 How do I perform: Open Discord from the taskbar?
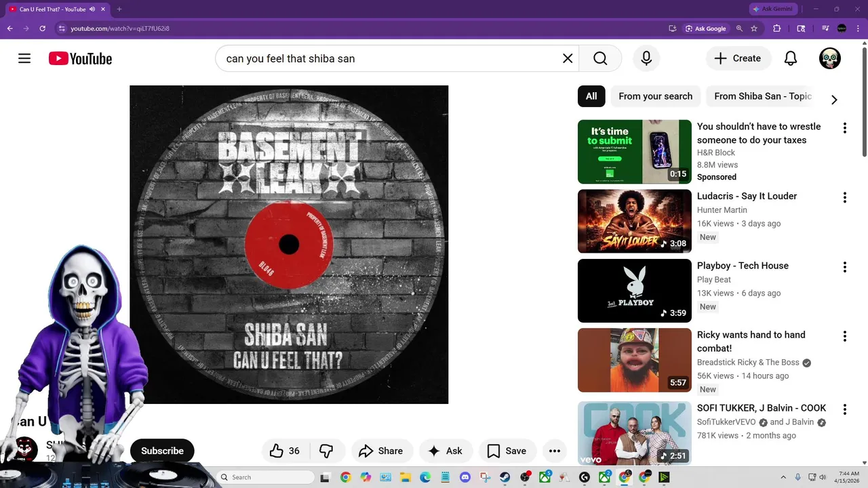(x=465, y=477)
